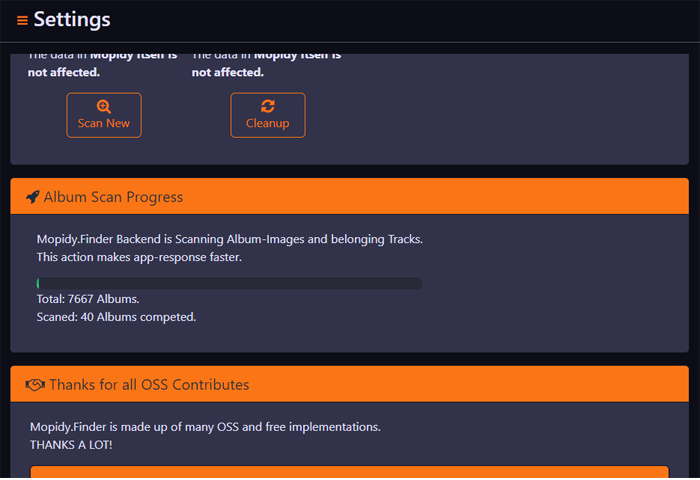Click the Settings page title
Viewport: 700px width, 480px height.
(x=72, y=20)
